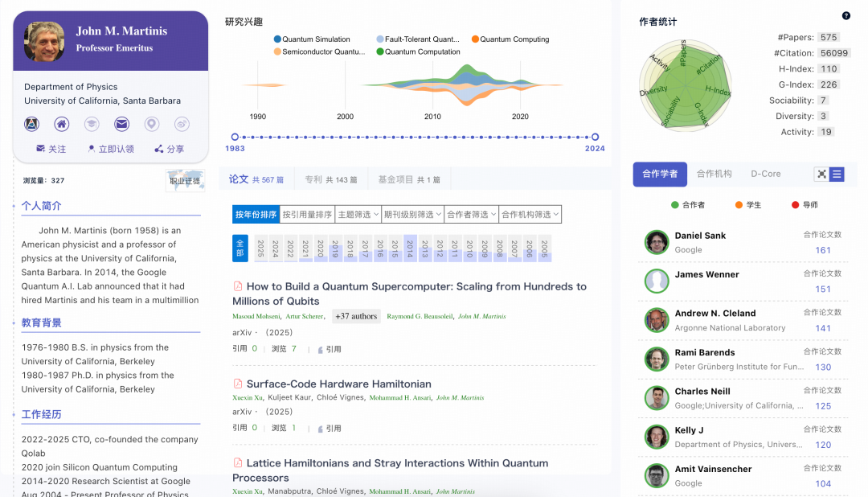Open the location pin icon
This screenshot has width=868, height=497.
point(151,124)
